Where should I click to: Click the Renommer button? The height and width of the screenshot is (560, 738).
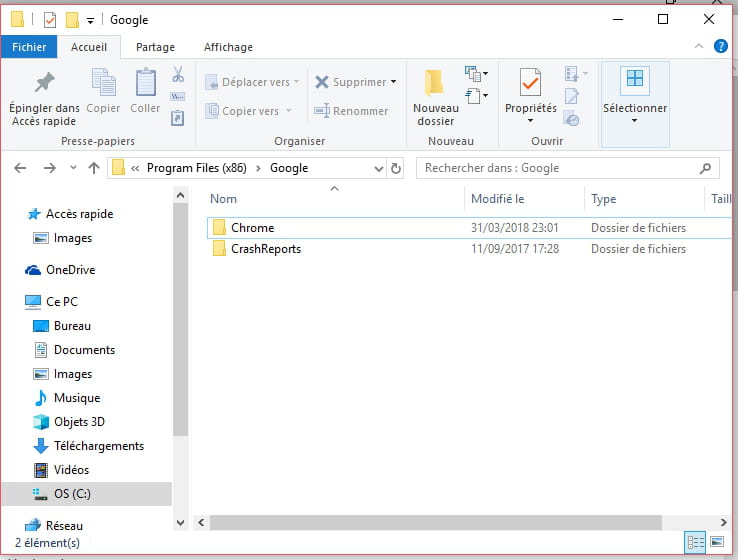coord(351,111)
